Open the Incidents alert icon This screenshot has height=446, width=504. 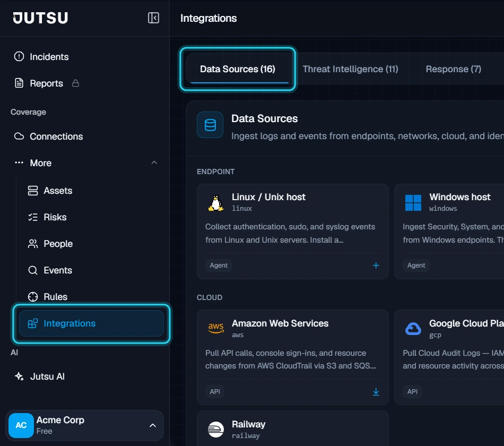click(19, 56)
